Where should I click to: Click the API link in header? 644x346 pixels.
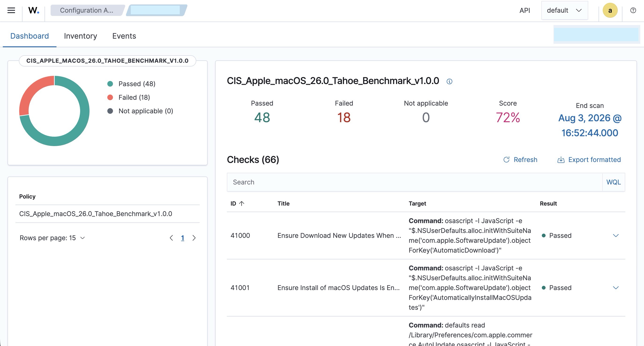pos(524,10)
